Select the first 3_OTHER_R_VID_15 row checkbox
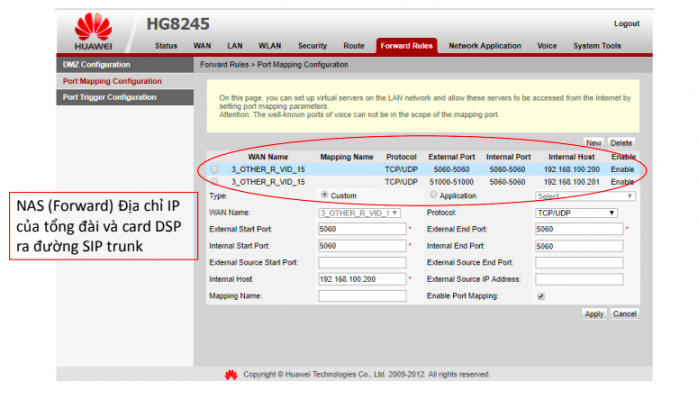This screenshot has width=698, height=400. 214,170
